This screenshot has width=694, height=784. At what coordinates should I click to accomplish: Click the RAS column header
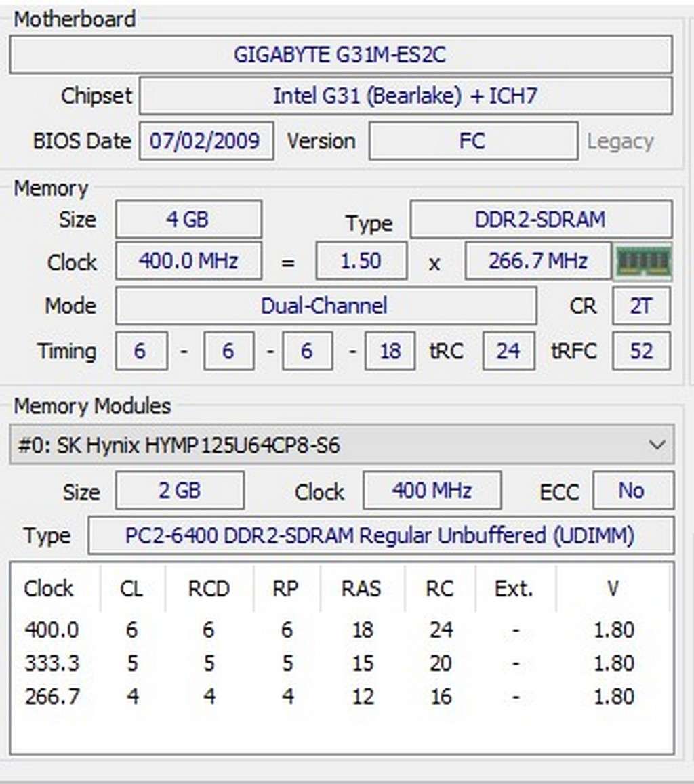pyautogui.click(x=361, y=588)
